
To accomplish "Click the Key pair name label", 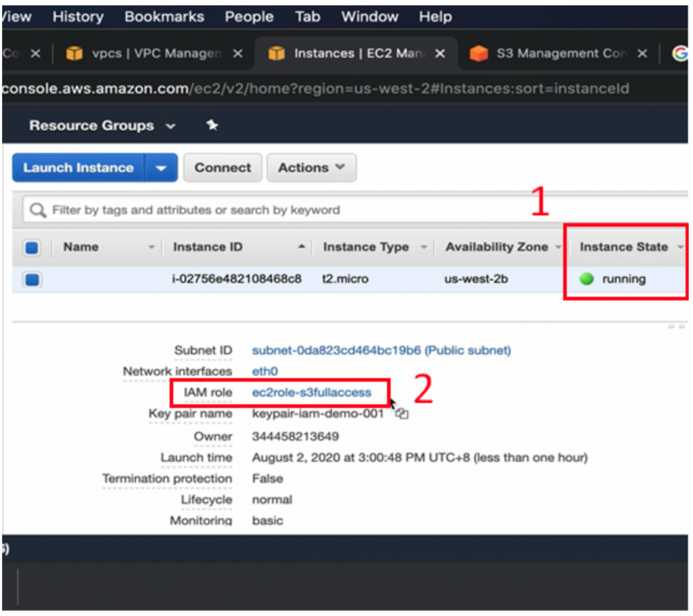I will (190, 414).
